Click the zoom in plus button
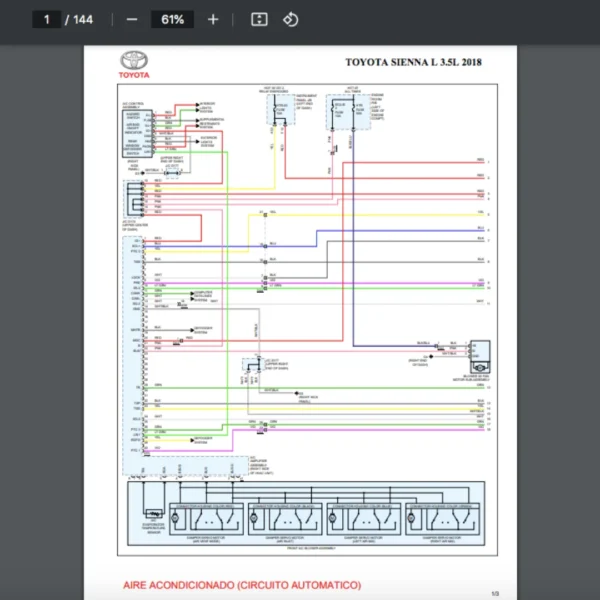The height and width of the screenshot is (600, 600). pos(212,20)
